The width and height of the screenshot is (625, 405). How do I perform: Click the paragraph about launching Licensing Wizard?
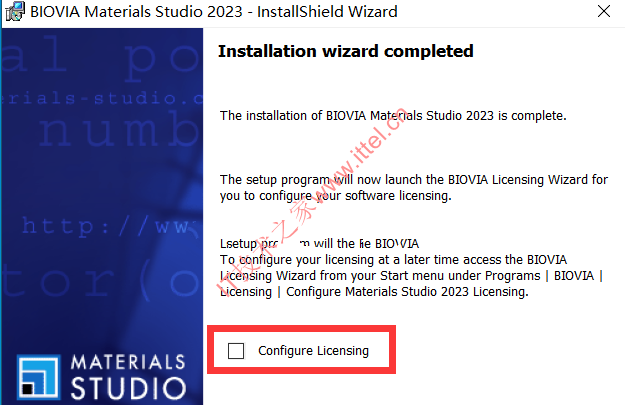(x=414, y=188)
